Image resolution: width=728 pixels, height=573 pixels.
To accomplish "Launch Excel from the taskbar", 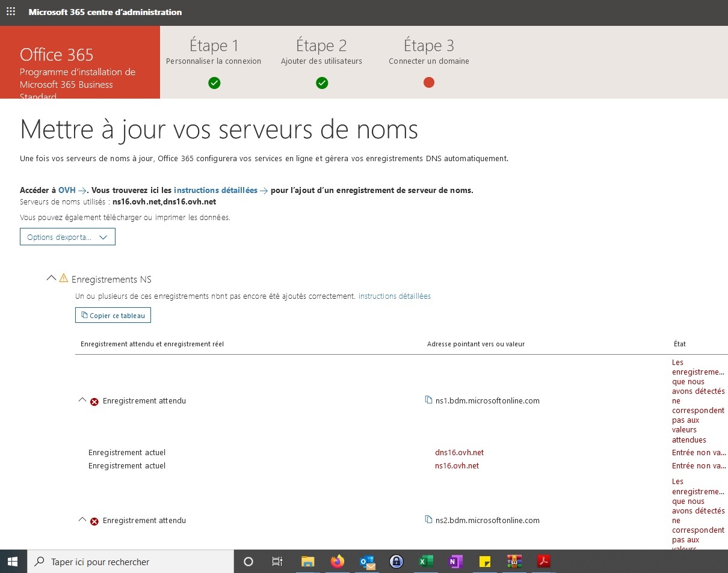I will pos(426,562).
